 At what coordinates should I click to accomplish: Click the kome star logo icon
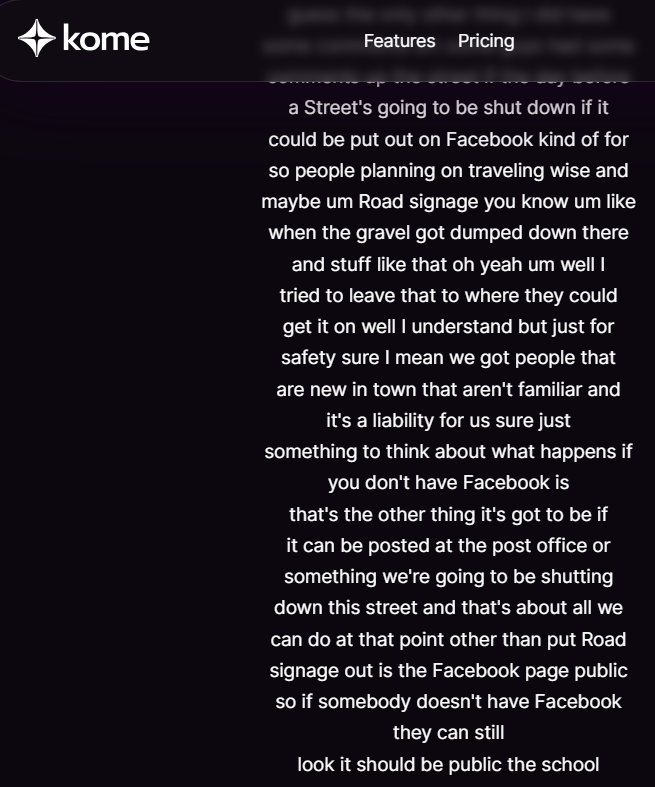pos(36,39)
